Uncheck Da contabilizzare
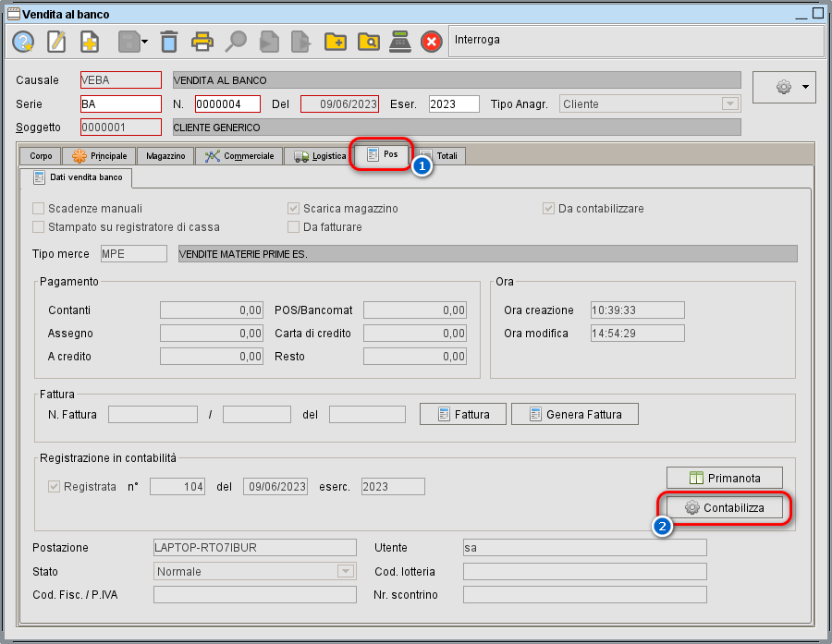Screen dimensions: 832x644 [x=548, y=208]
